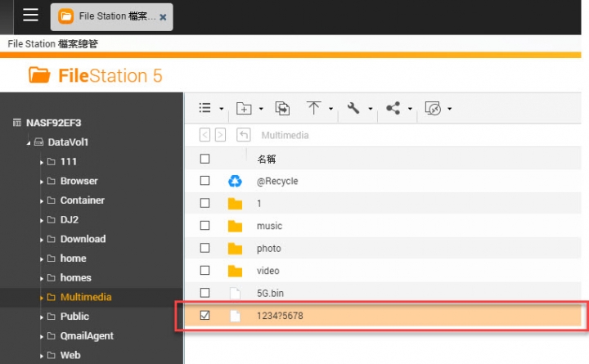589x364 pixels.
Task: Open the QmailAgent folder in tree
Action: click(87, 336)
